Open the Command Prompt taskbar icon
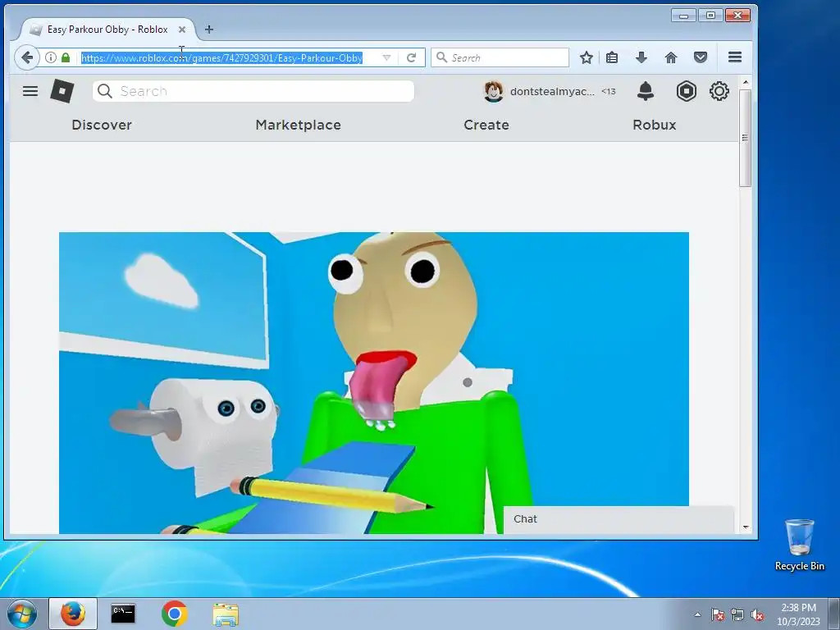 coord(123,614)
